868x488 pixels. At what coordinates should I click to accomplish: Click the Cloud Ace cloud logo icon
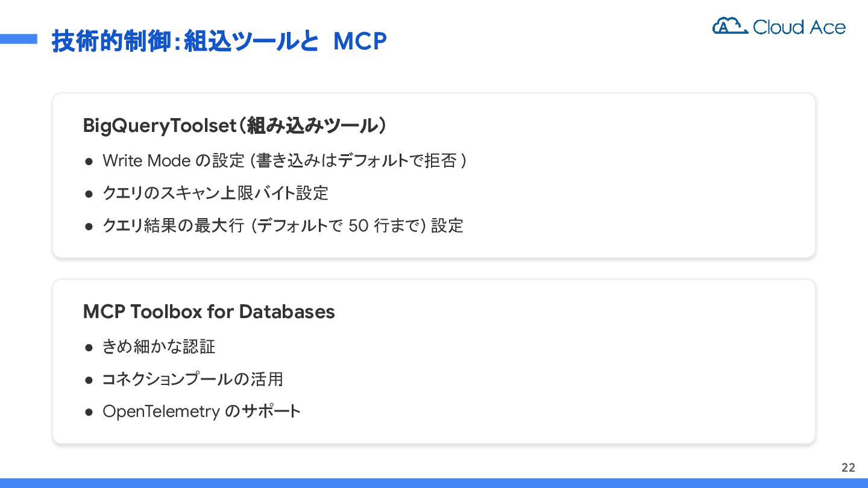730,26
